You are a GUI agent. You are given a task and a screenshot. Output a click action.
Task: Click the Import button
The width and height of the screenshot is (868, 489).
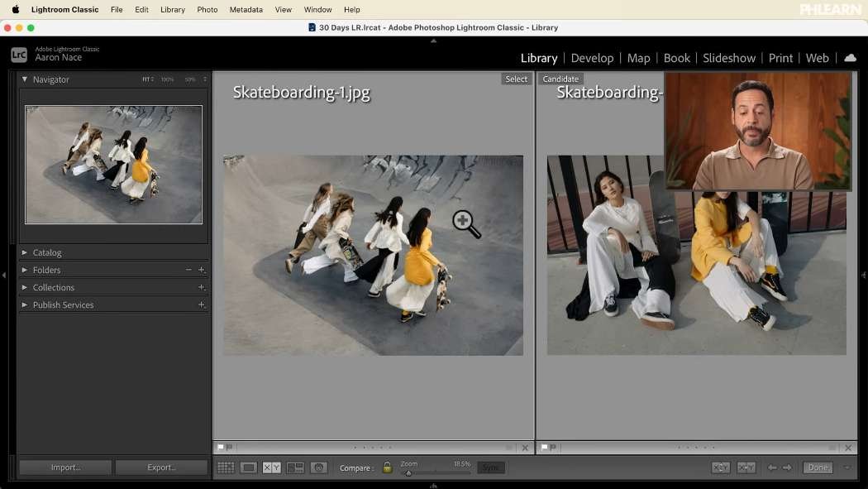(x=65, y=467)
